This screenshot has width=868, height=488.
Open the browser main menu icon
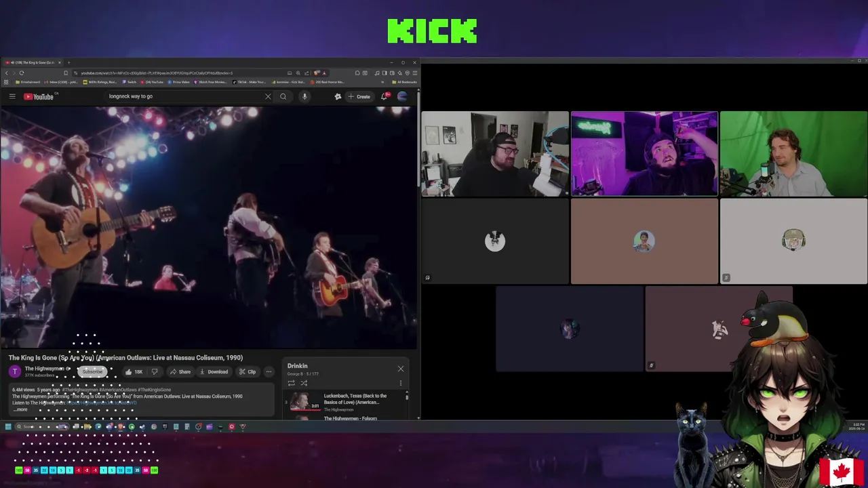[x=416, y=73]
